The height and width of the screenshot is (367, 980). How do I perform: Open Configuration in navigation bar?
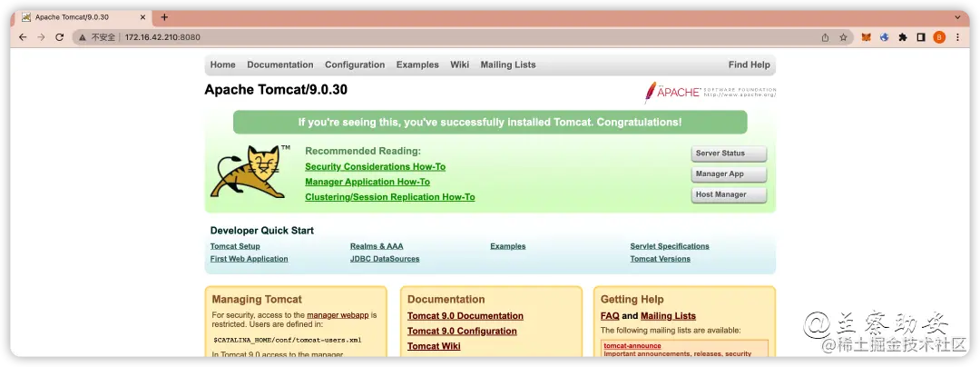tap(355, 65)
